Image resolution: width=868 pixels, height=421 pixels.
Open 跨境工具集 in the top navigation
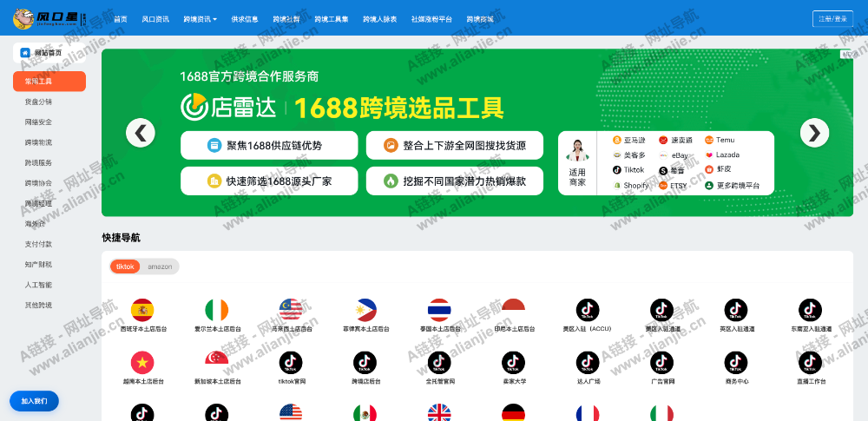[332, 19]
